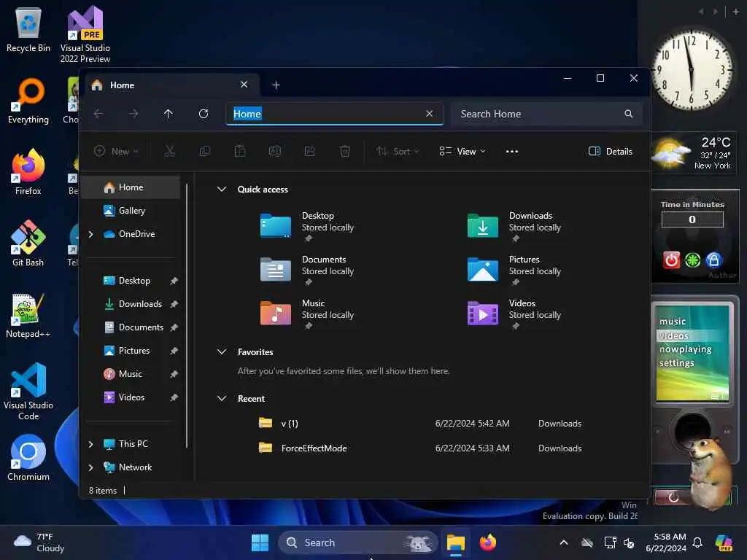Add a new File Explorer tab
747x560 pixels.
click(x=276, y=85)
